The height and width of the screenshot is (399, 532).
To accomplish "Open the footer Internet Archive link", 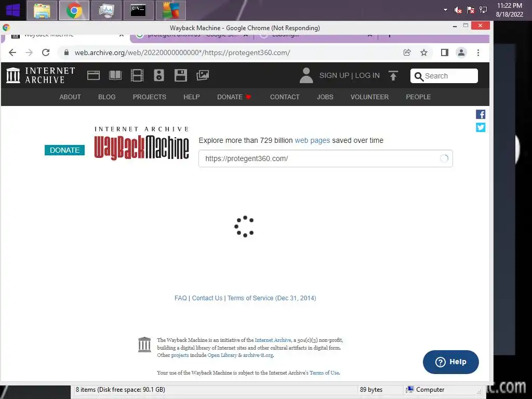I will point(273,340).
